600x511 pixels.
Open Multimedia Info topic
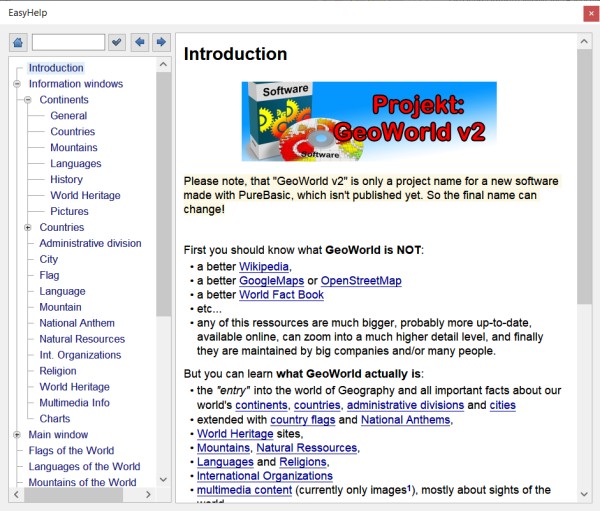point(75,403)
